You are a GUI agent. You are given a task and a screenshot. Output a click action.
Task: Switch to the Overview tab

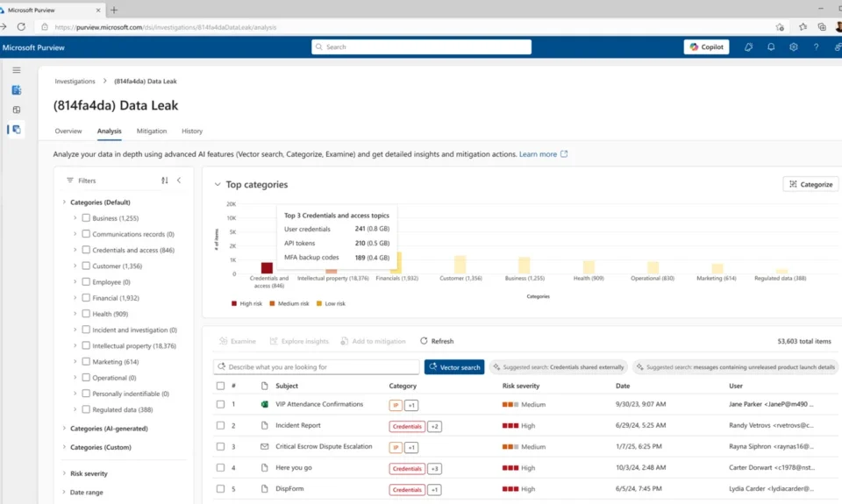(x=68, y=131)
